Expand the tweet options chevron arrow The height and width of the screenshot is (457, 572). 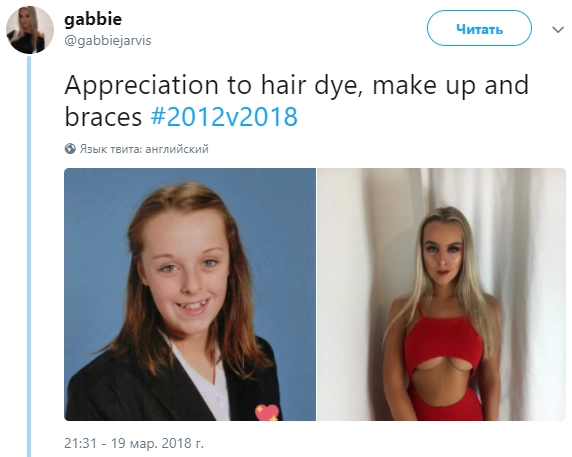(558, 29)
